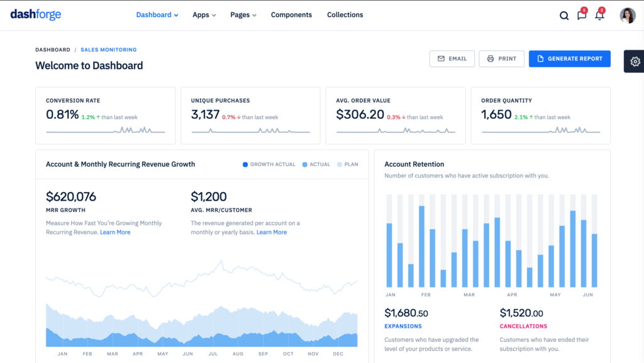Open messages with 5 unread notifications
This screenshot has height=363, width=644.
click(x=582, y=16)
